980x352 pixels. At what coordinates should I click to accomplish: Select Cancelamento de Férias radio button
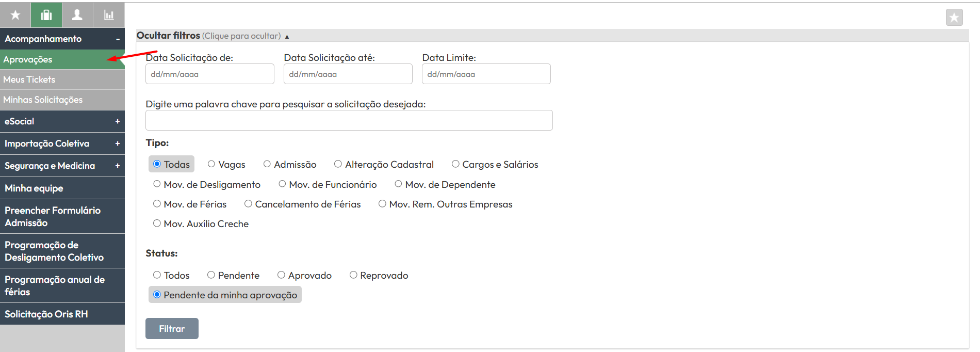(248, 204)
